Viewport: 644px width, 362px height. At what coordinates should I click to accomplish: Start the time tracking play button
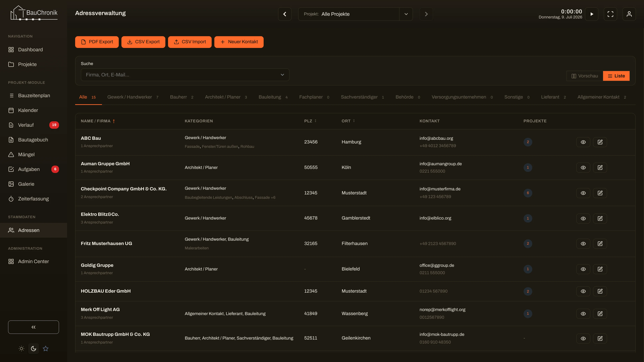pos(592,14)
